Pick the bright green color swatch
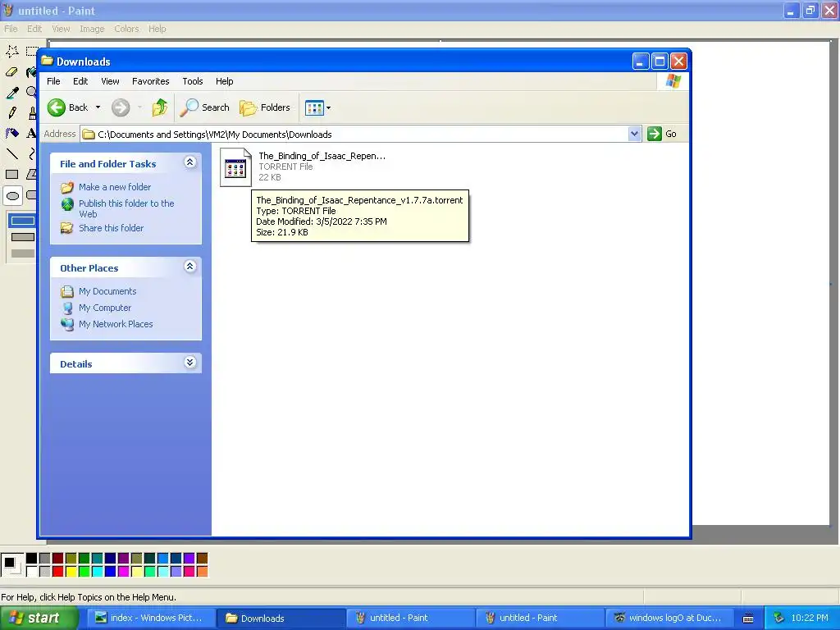Viewport: 840px width, 630px height. click(84, 572)
